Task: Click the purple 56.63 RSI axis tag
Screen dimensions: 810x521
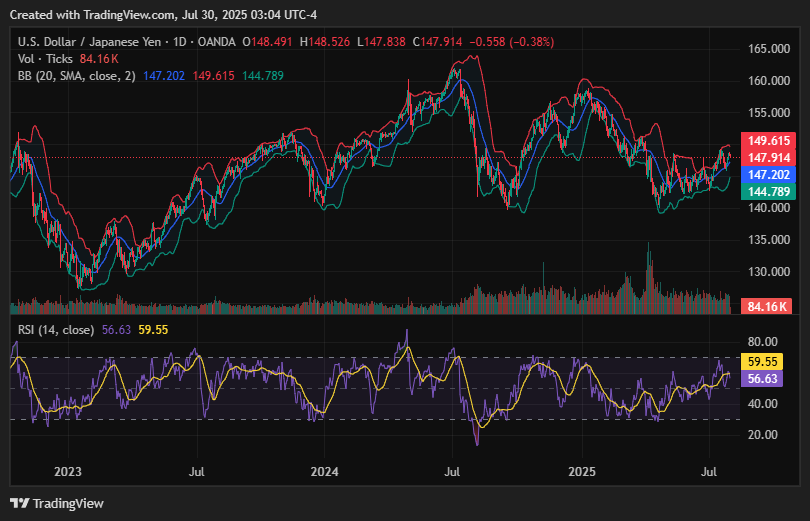Action: (x=761, y=379)
